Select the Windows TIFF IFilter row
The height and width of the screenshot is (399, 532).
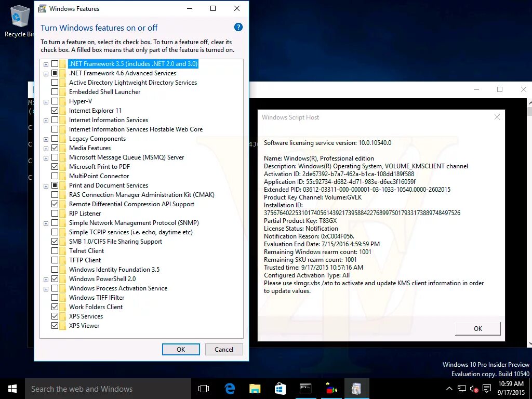(x=97, y=298)
